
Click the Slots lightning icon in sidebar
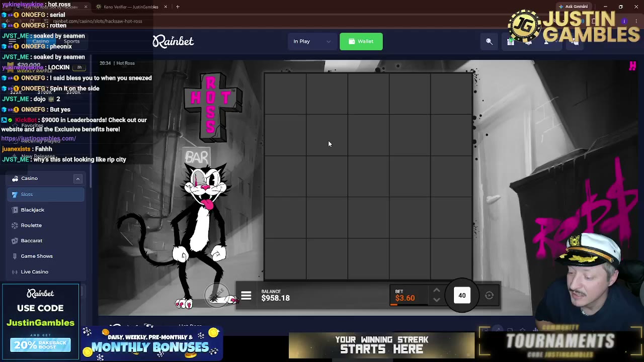point(15,194)
